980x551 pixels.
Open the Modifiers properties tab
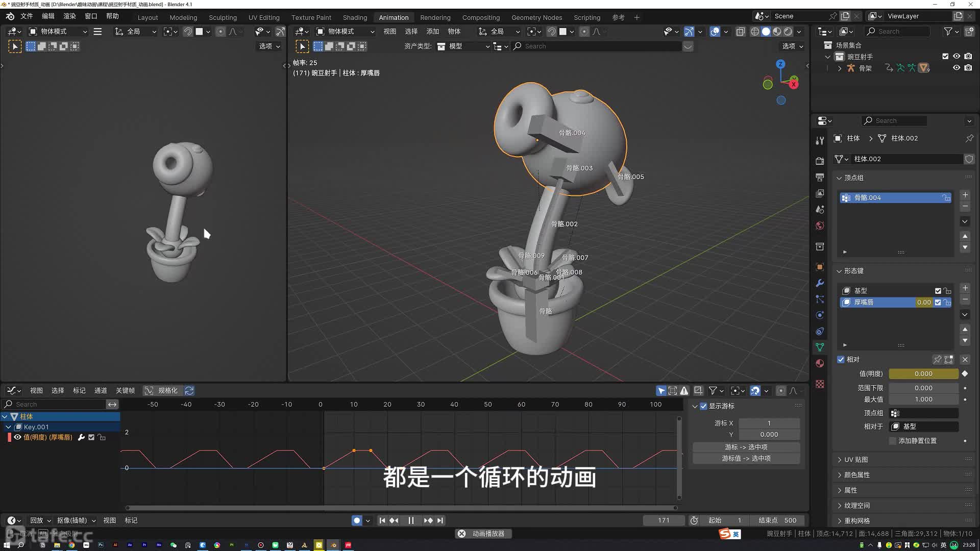pos(820,283)
